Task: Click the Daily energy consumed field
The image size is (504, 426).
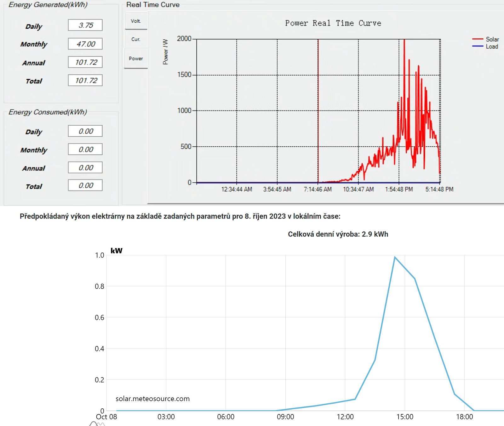Action: [85, 131]
